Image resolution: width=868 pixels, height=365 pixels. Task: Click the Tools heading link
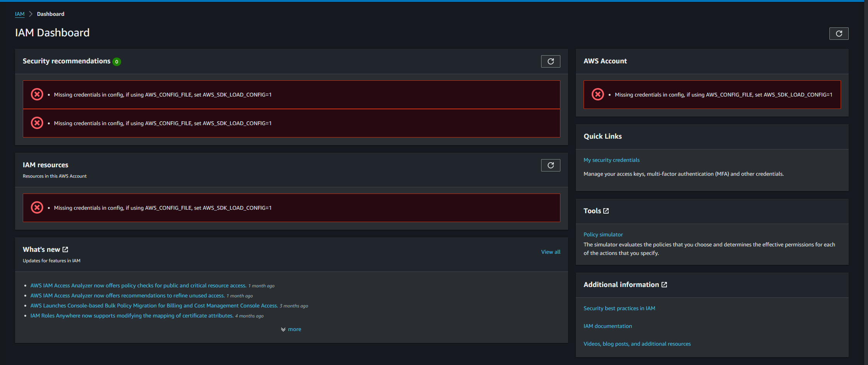click(592, 211)
